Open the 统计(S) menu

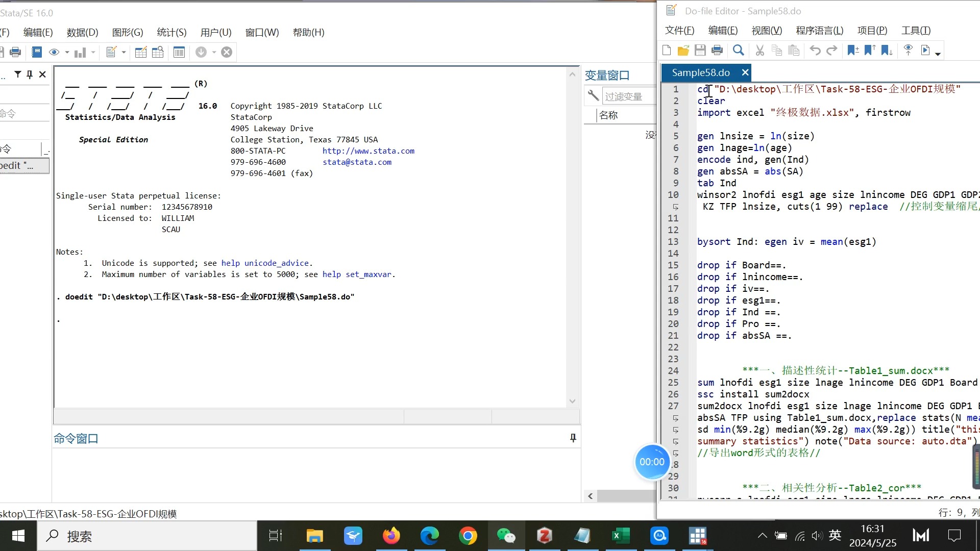click(x=173, y=32)
